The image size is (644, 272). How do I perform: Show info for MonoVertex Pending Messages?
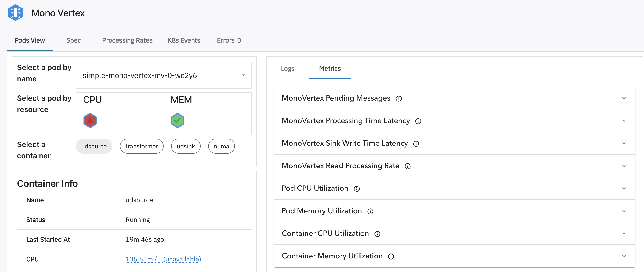pos(399,99)
